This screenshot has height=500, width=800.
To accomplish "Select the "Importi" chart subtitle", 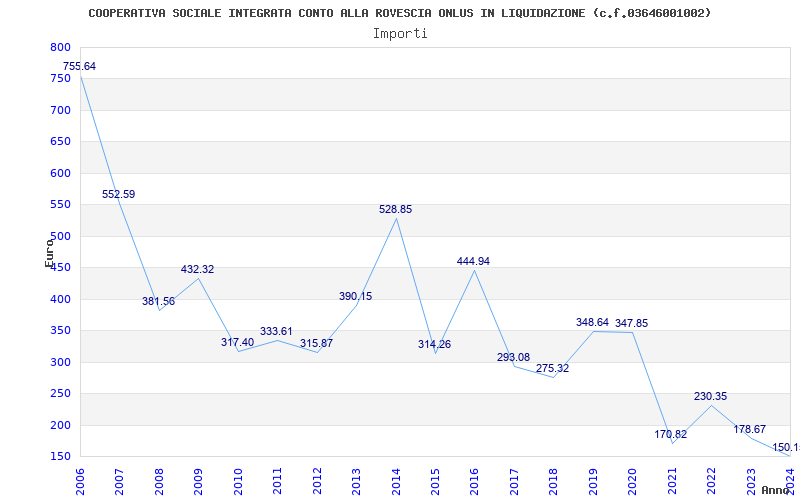I will pyautogui.click(x=400, y=33).
